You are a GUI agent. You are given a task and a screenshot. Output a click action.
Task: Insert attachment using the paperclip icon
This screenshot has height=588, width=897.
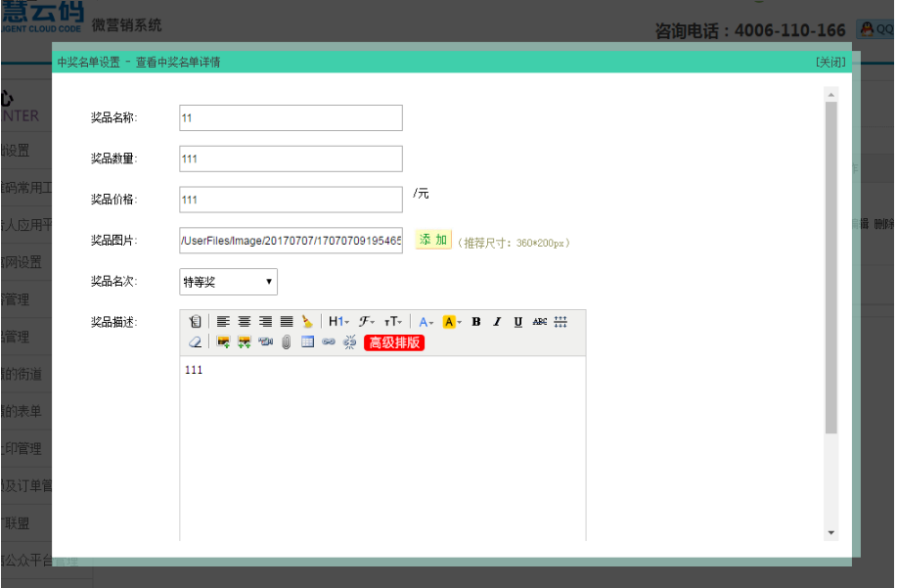point(286,342)
